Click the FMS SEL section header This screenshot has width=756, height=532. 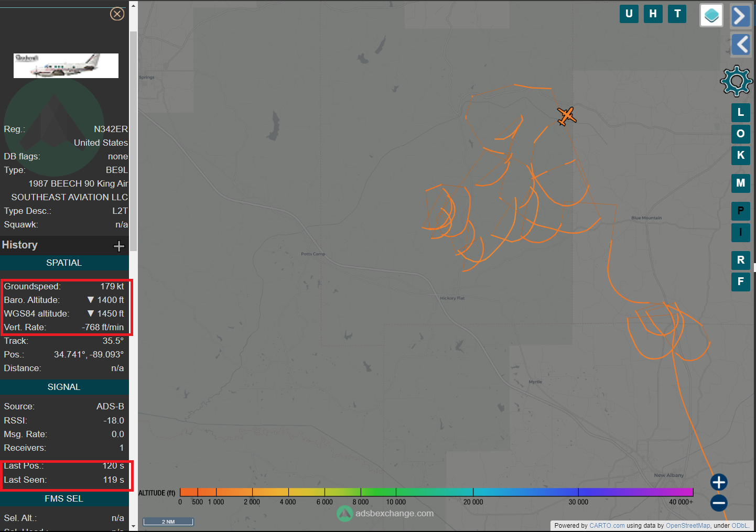click(x=64, y=498)
